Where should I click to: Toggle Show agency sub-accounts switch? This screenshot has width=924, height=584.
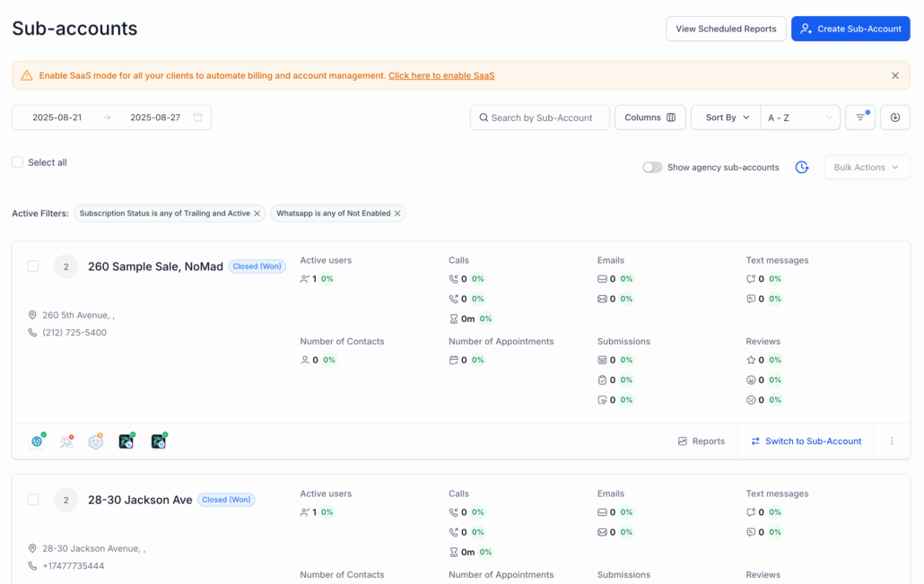pyautogui.click(x=652, y=168)
